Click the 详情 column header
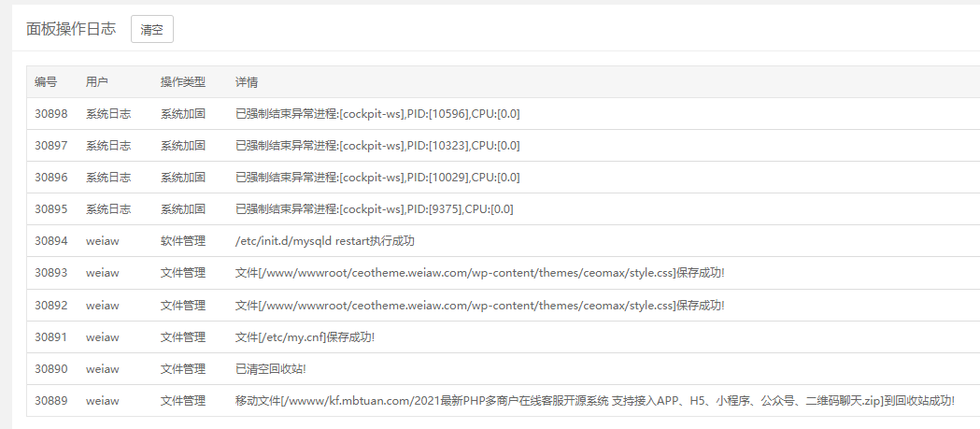The height and width of the screenshot is (429, 980). 247,82
